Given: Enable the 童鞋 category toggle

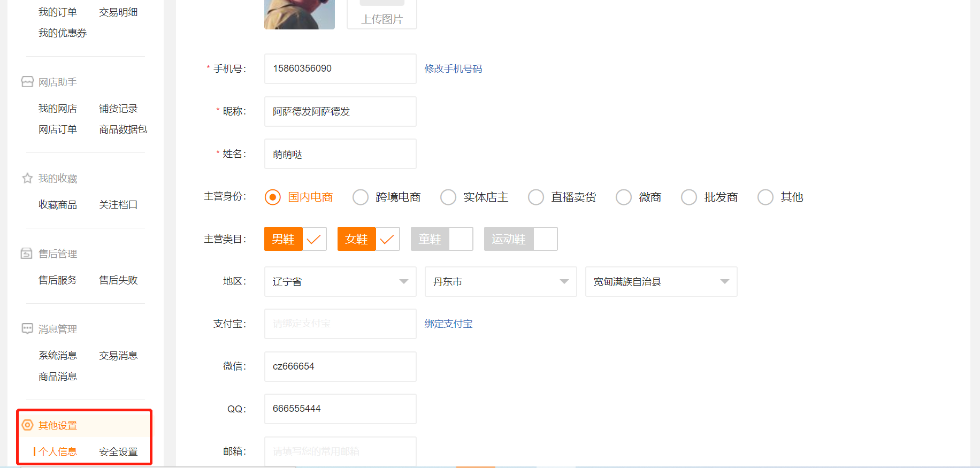Looking at the screenshot, I should pos(442,239).
